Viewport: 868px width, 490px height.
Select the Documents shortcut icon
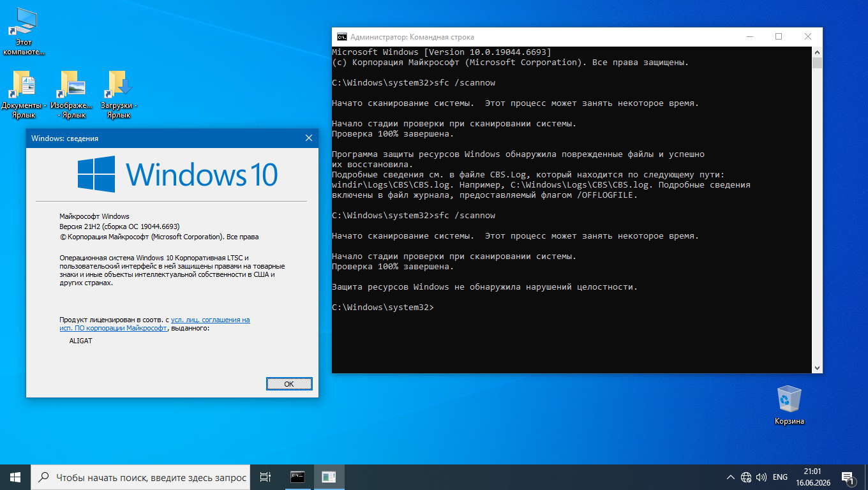24,94
